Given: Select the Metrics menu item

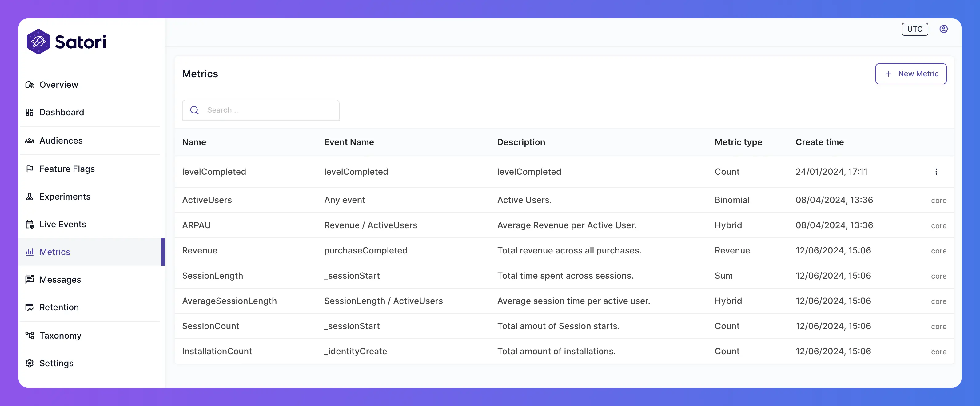Looking at the screenshot, I should pos(54,251).
